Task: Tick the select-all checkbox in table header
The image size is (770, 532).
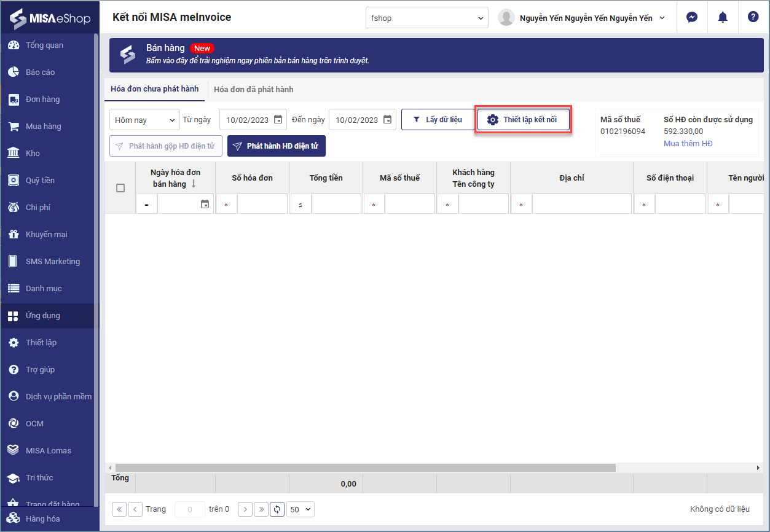Action: coord(120,188)
